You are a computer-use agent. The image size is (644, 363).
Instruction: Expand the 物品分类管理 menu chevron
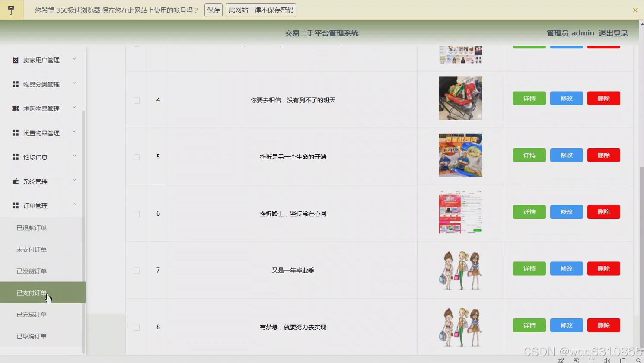[x=74, y=83]
